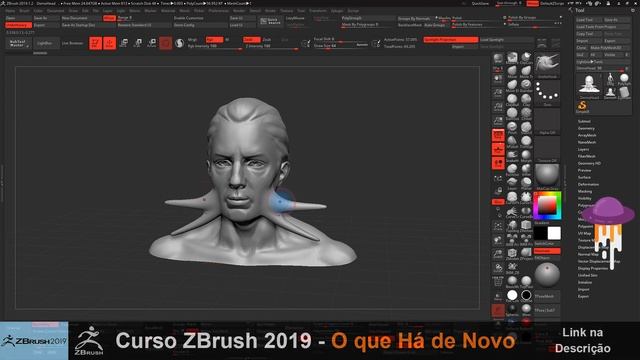The height and width of the screenshot is (360, 640).
Task: Click the Transp transparency shelf icon
Action: (498, 297)
